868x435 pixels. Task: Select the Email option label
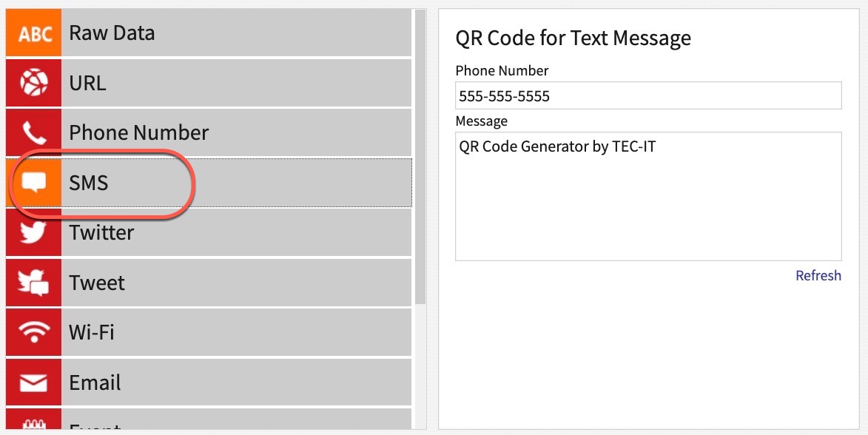[95, 382]
